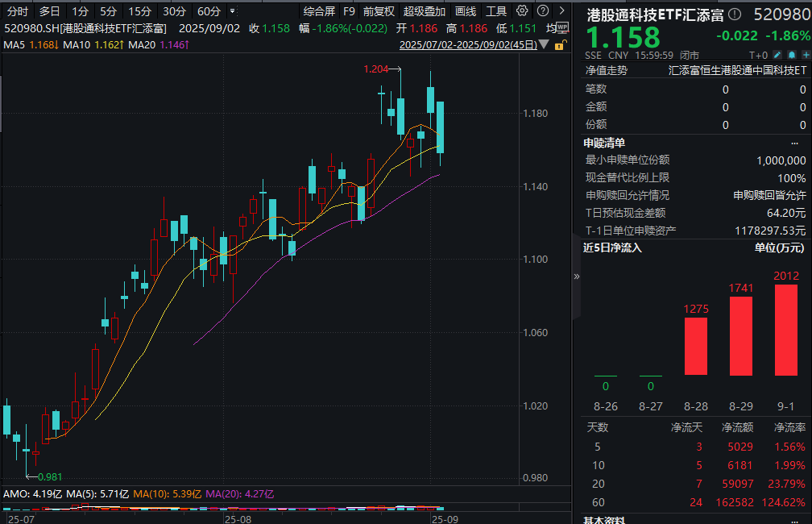This screenshot has height=524, width=812.
Task: Click the settings gear icon on the toolbar
Action: coord(521,10)
